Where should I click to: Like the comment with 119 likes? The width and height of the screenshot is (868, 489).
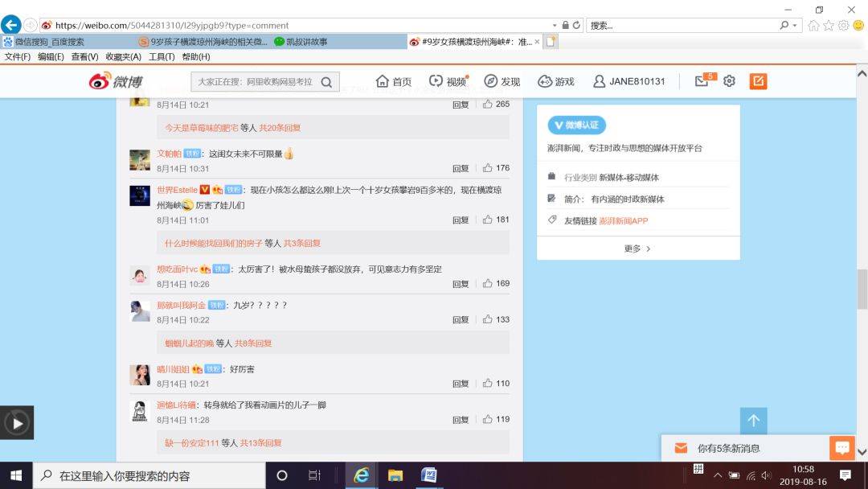pos(496,419)
